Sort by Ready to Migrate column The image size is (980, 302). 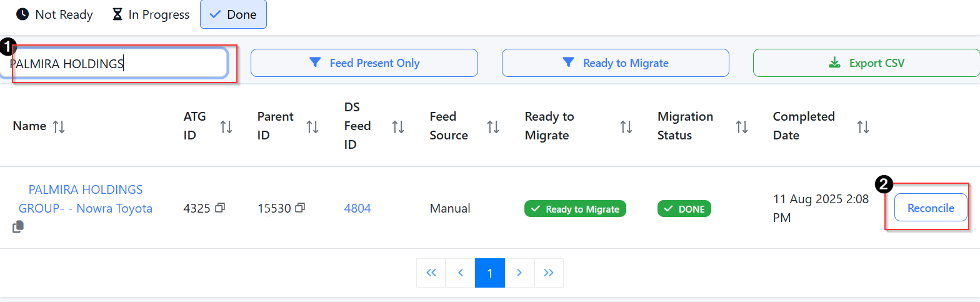click(x=626, y=127)
